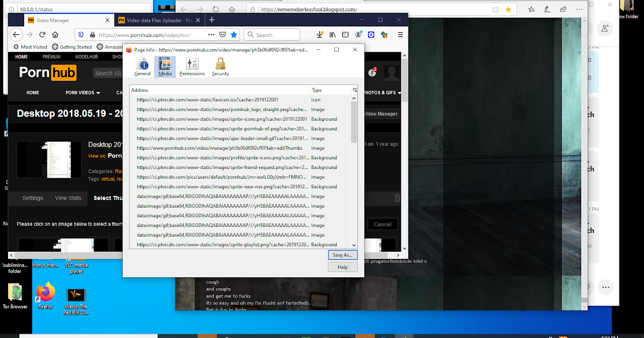Click the Save As... button
This screenshot has height=338, width=644.
point(342,255)
